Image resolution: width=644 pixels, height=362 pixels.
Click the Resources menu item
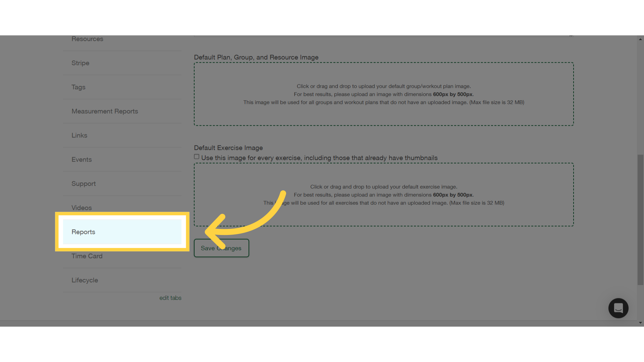click(x=88, y=39)
